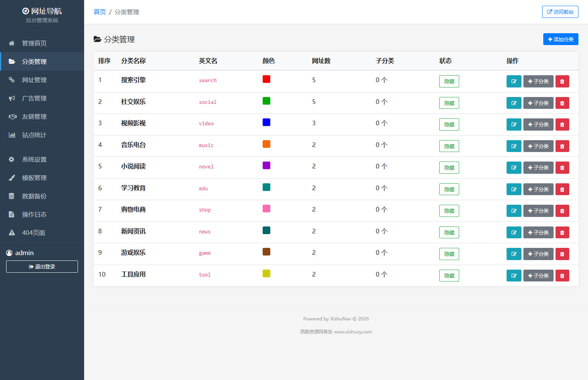
Task: Open 网址管理 in the sidebar
Action: point(42,80)
